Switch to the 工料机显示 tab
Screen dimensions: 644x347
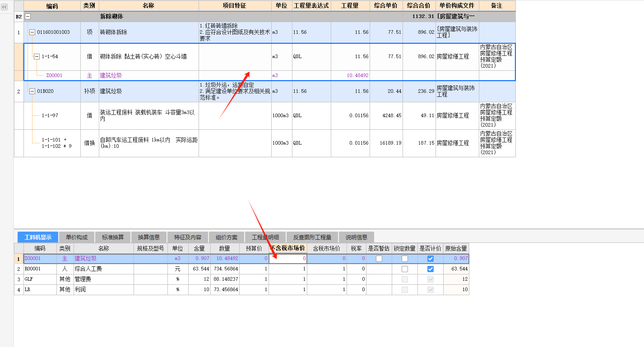click(x=38, y=237)
